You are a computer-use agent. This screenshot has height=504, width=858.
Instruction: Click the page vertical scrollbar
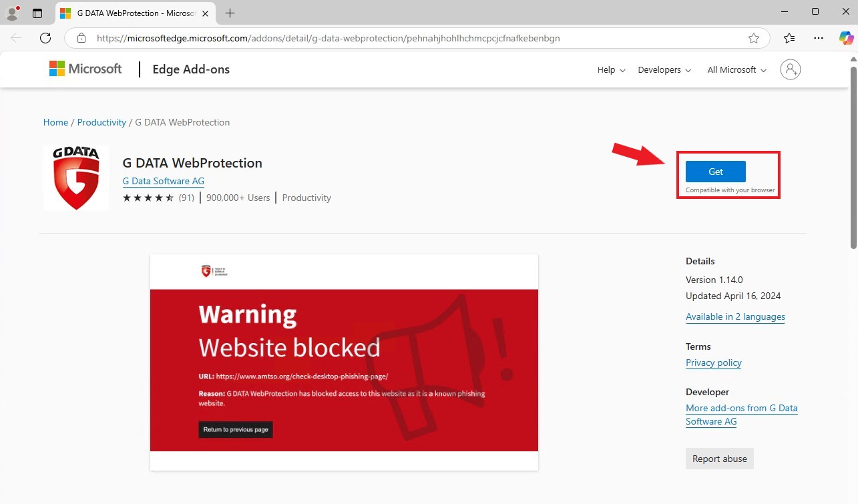854,158
